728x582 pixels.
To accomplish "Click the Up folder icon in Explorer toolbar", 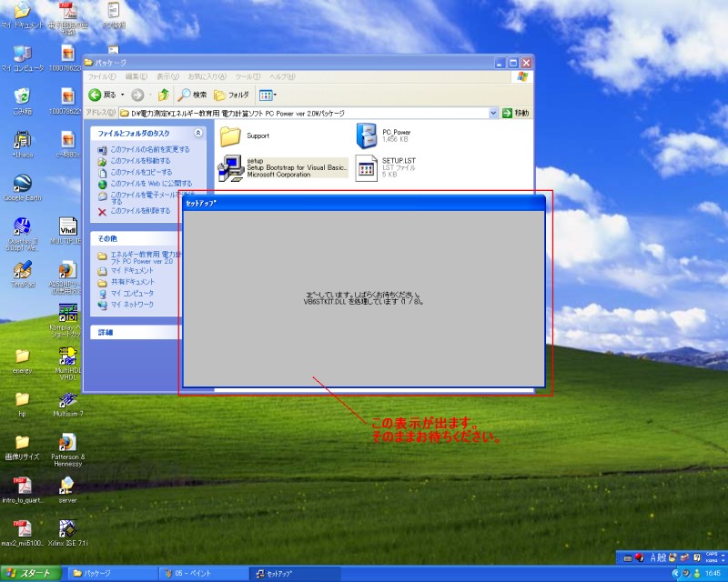I will [x=164, y=95].
